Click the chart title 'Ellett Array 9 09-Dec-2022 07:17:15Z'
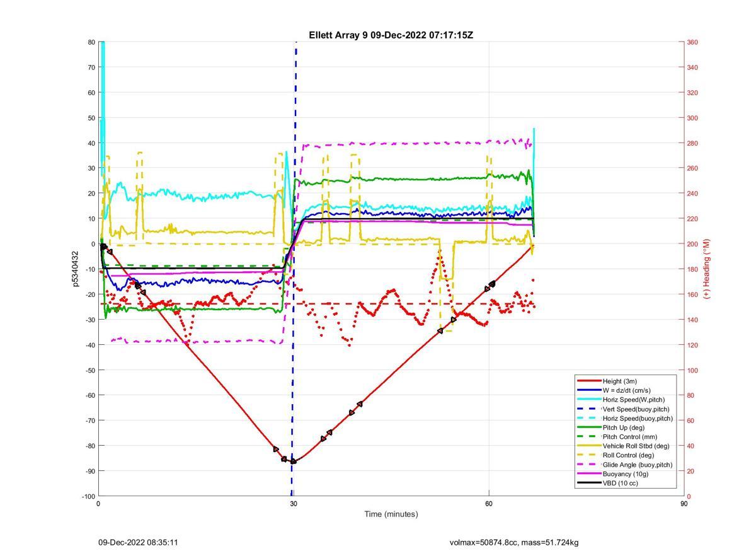756x558 pixels. [391, 35]
